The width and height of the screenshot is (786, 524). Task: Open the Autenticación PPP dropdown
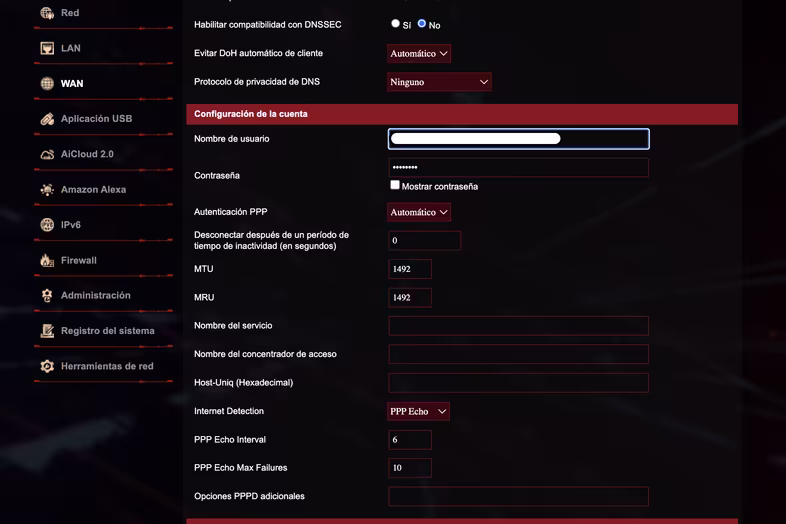click(x=419, y=212)
